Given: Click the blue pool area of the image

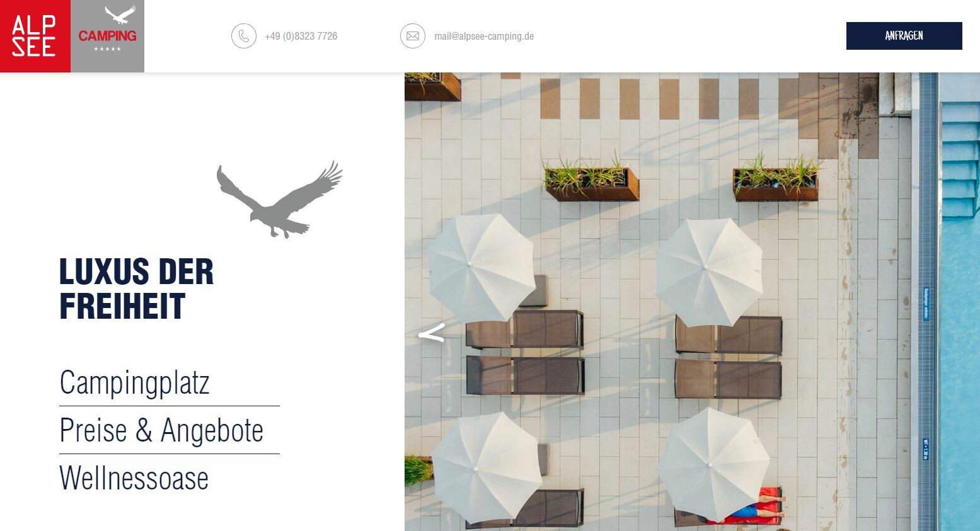Looking at the screenshot, I should (x=959, y=302).
